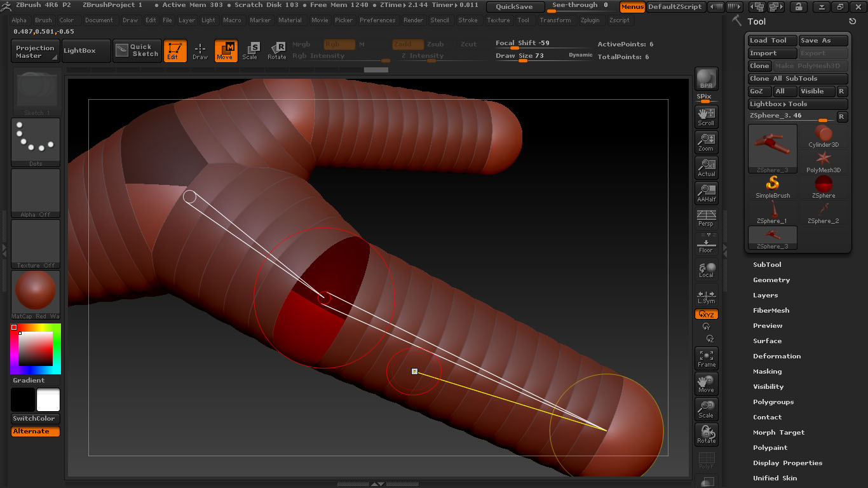Select the Local pivot icon
868x488 pixels.
tap(706, 270)
